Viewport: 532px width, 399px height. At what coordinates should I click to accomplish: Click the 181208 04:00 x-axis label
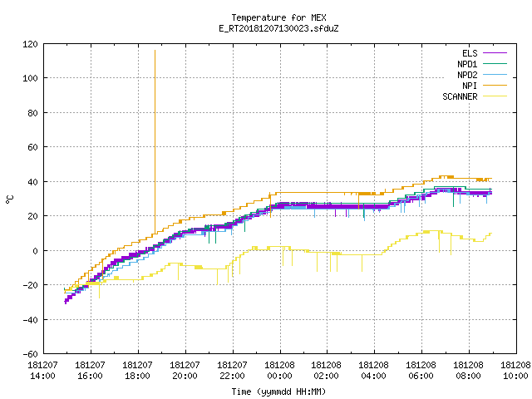pos(373,371)
